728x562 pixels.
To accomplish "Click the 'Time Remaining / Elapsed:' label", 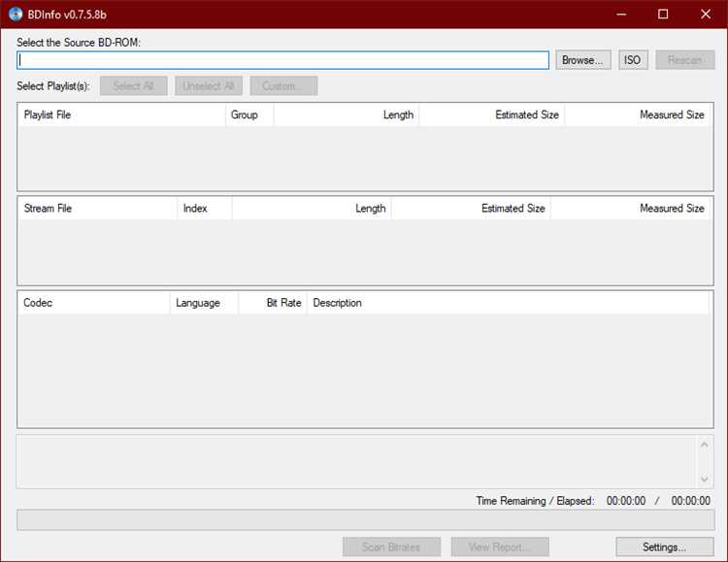I will pos(535,501).
